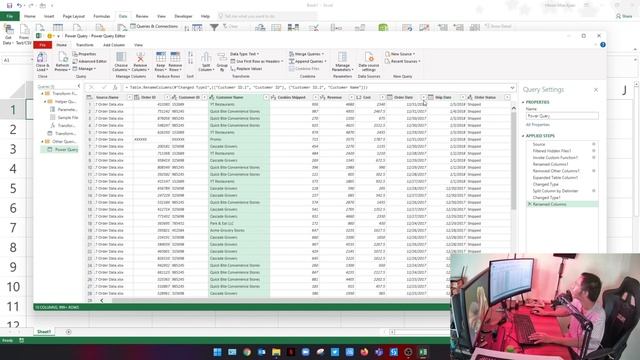
Task: Click the formula bar fx icon
Action: [116, 88]
